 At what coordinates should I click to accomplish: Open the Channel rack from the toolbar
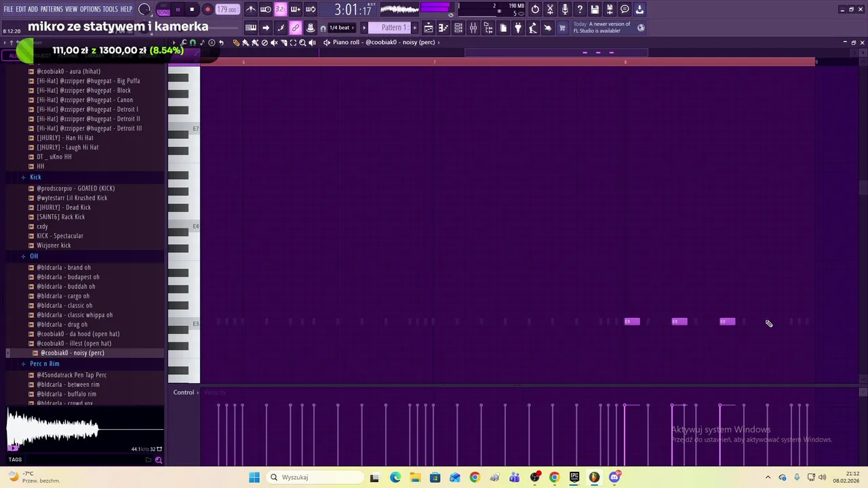coord(458,28)
